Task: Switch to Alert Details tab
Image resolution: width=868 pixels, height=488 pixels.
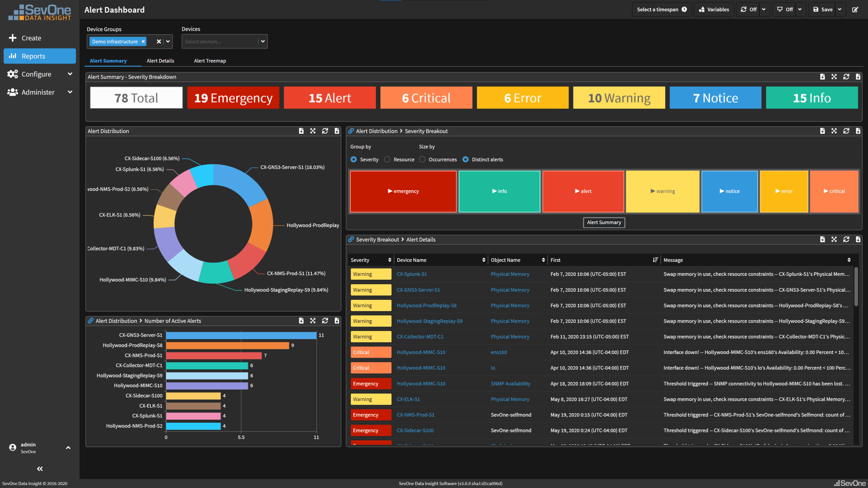Action: [x=160, y=61]
